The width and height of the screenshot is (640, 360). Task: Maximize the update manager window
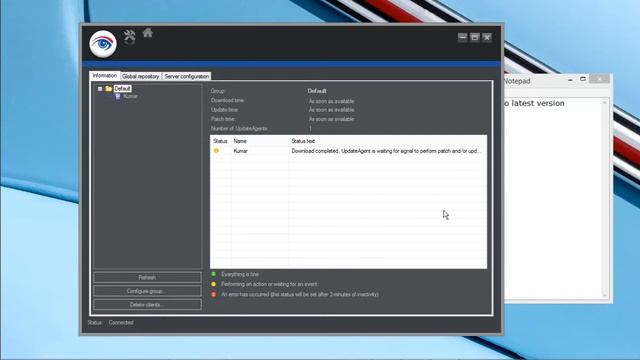[x=475, y=38]
